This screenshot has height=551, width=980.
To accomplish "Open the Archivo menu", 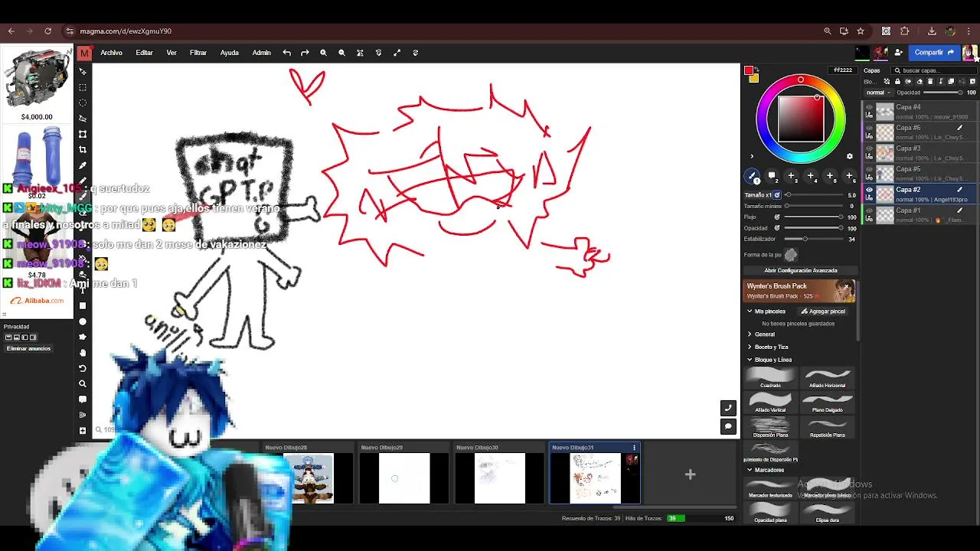I will click(x=111, y=53).
